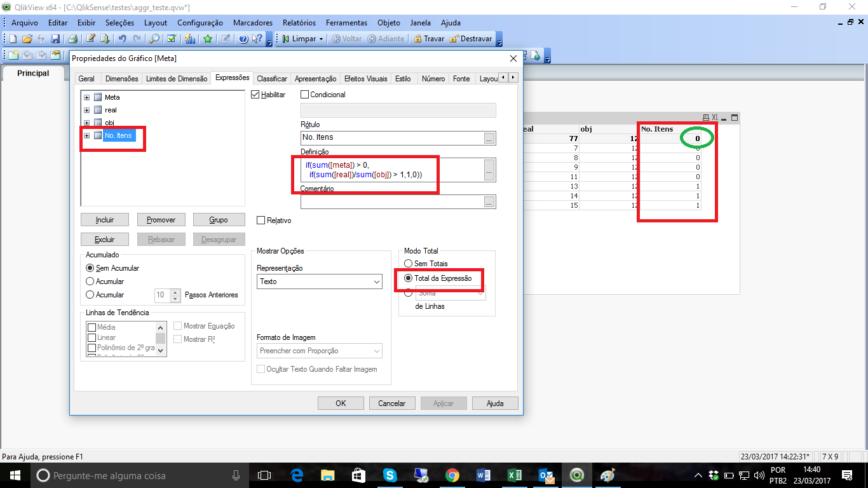Expand the No. Itens expression node
Viewport: 868px width, 488px height.
[86, 135]
